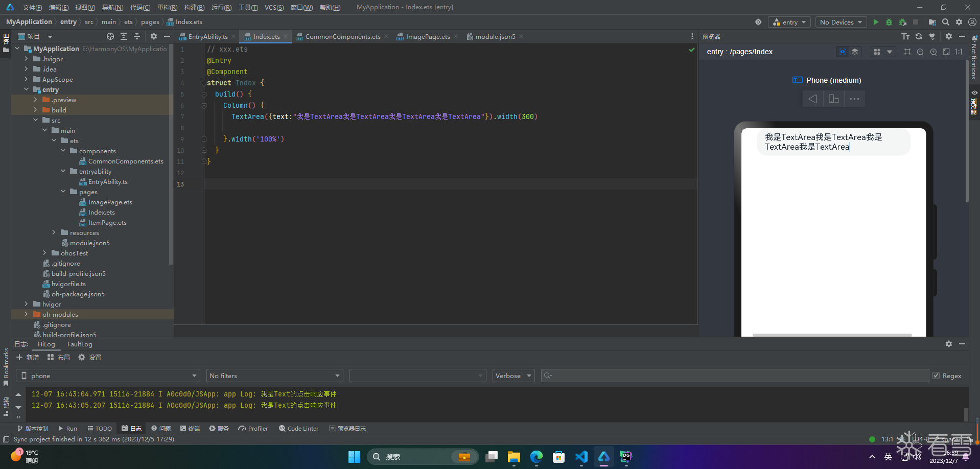Viewport: 980px width, 469px height.
Task: Open the No Devices dropdown
Action: click(x=841, y=22)
